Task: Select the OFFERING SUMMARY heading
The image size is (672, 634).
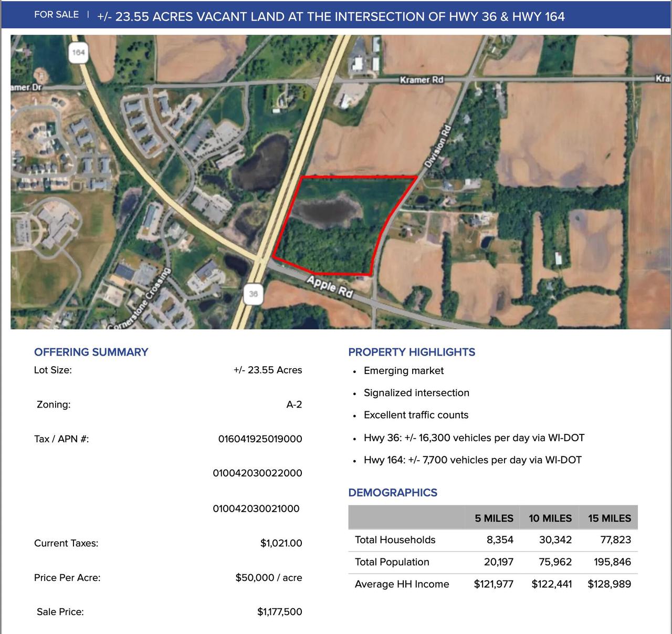Action: tap(91, 352)
